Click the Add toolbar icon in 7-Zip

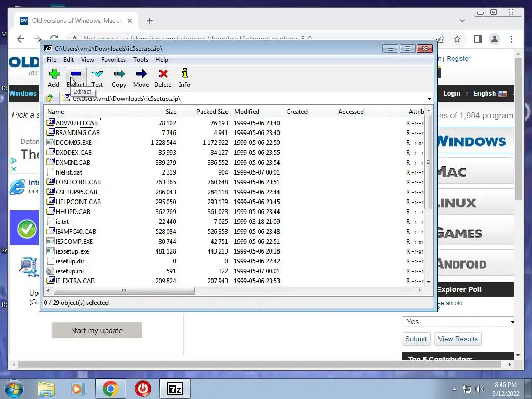(54, 78)
